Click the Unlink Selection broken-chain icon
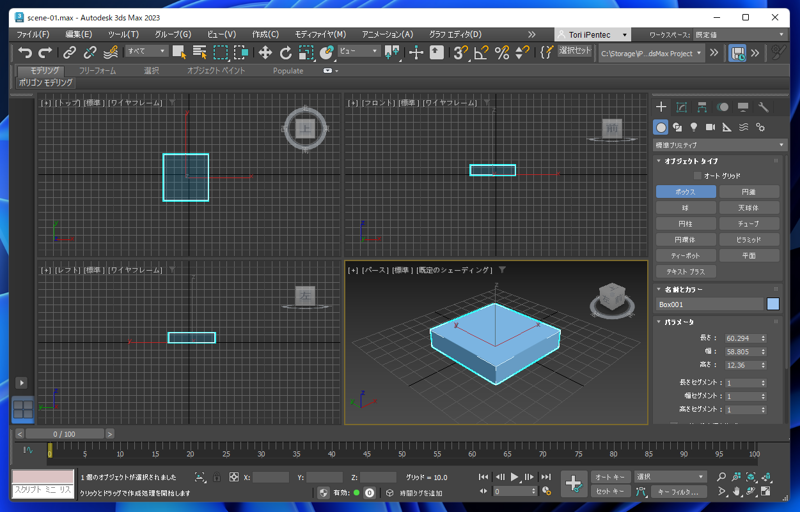This screenshot has width=800, height=512. coord(90,52)
